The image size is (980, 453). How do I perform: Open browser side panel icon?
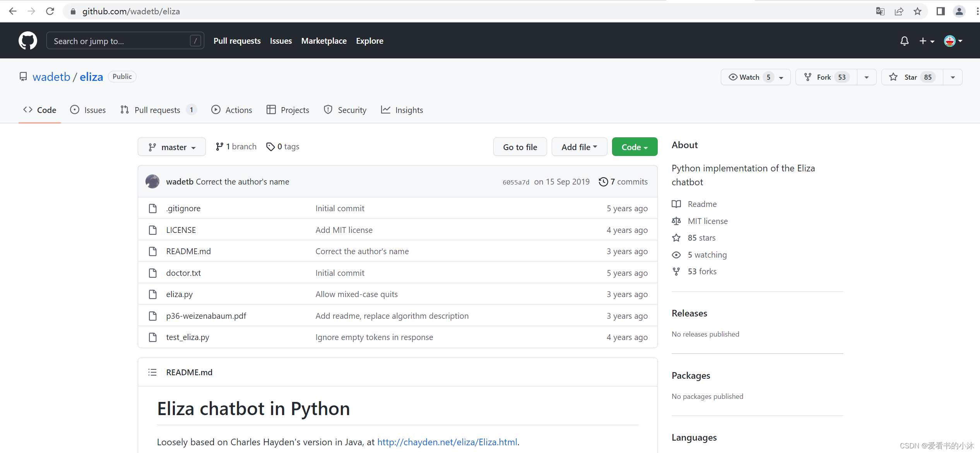(x=941, y=11)
